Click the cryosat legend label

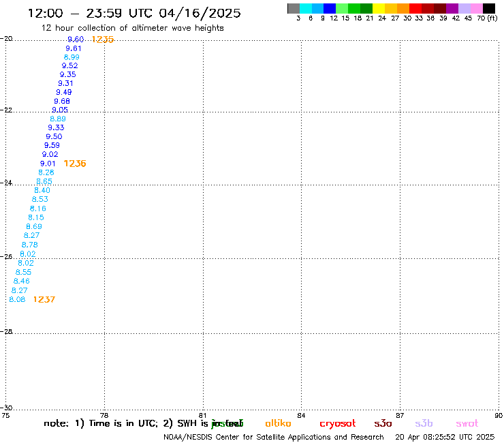pyautogui.click(x=338, y=424)
